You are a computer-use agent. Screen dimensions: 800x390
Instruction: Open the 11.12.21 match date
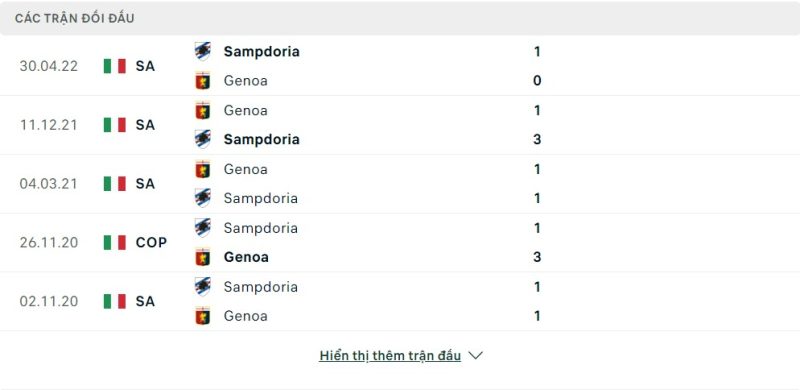pos(48,125)
